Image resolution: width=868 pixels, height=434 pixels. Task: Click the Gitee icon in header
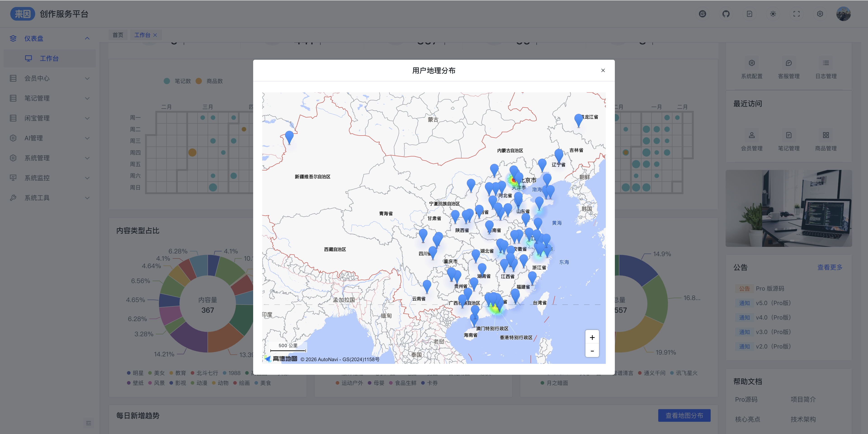click(702, 14)
